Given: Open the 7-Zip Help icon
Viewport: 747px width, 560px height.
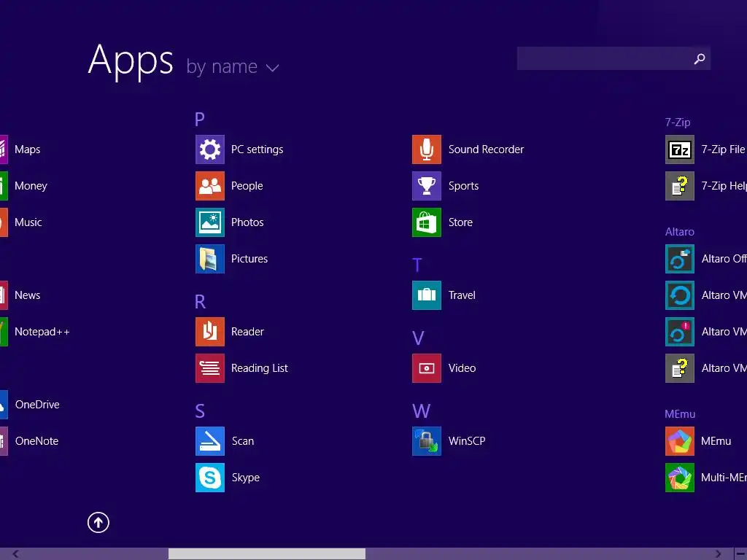Looking at the screenshot, I should point(679,186).
